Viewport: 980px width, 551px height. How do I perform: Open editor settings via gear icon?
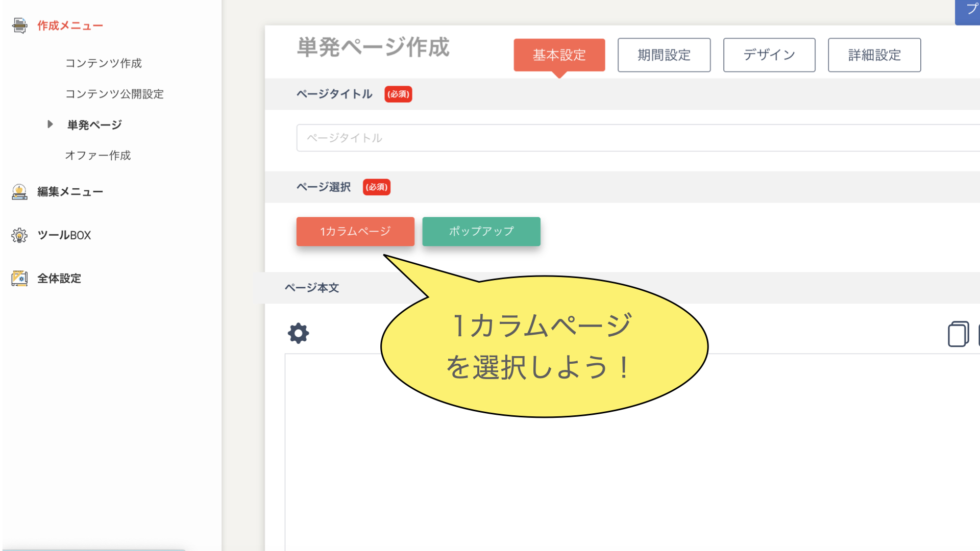(299, 334)
